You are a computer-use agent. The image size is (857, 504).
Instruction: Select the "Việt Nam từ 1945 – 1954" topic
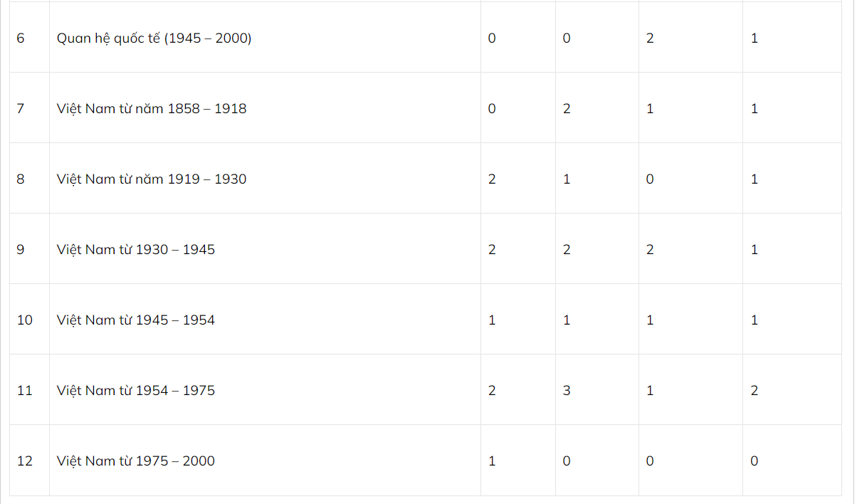point(136,320)
